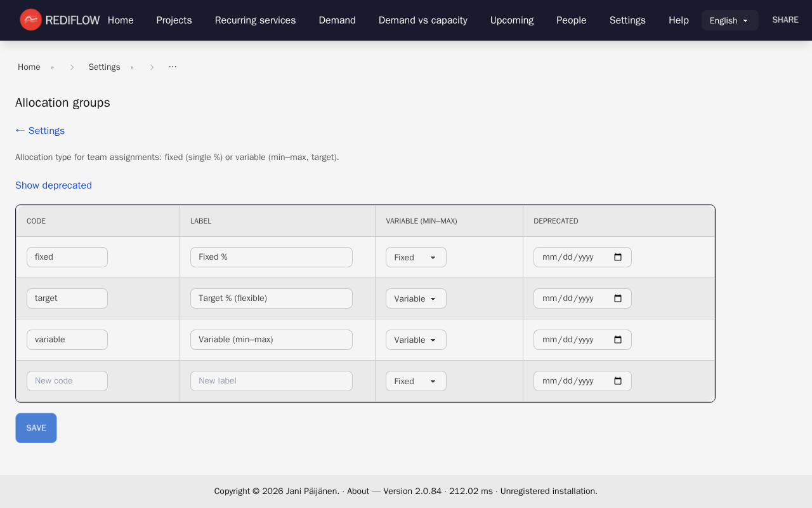Click the breadcrumb ellipsis
Viewport: 812px width, 508px height.
coord(172,66)
